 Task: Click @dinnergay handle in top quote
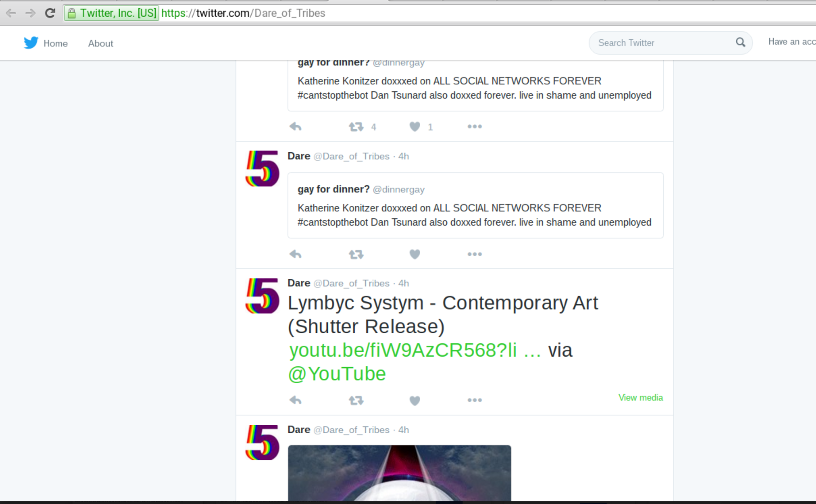click(x=399, y=63)
